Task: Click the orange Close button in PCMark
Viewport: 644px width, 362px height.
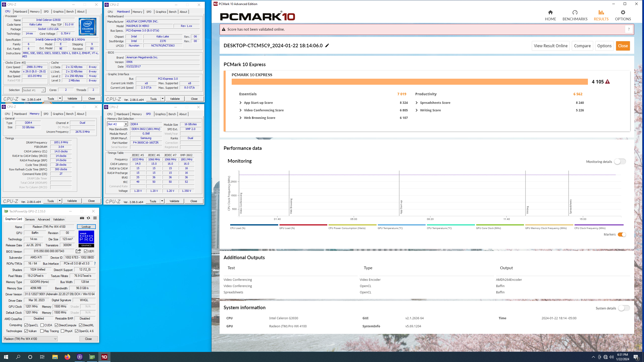Action: point(623,46)
